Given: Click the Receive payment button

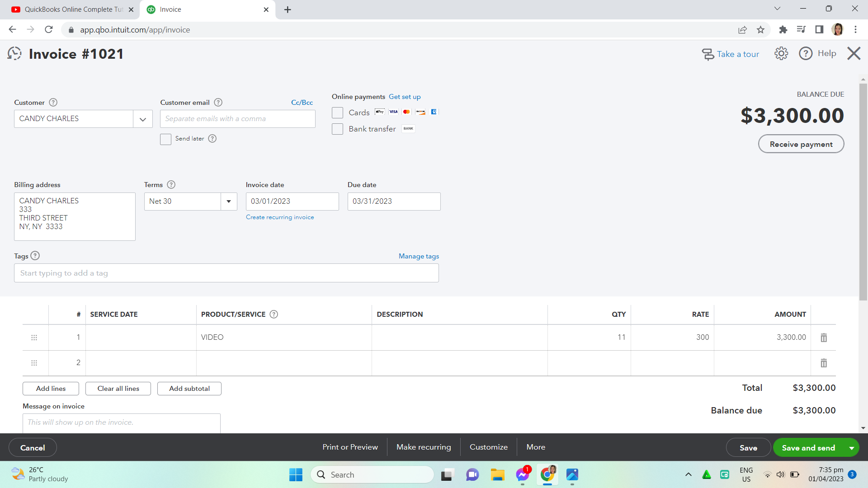Looking at the screenshot, I should pos(801,144).
